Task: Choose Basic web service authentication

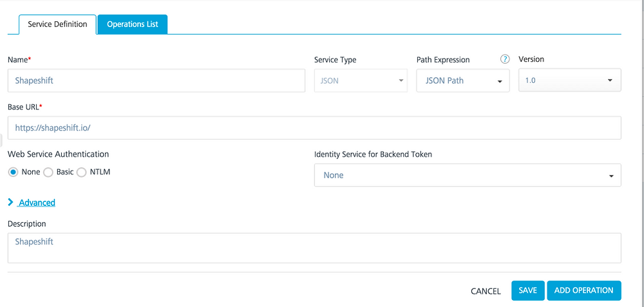Action: (48, 172)
